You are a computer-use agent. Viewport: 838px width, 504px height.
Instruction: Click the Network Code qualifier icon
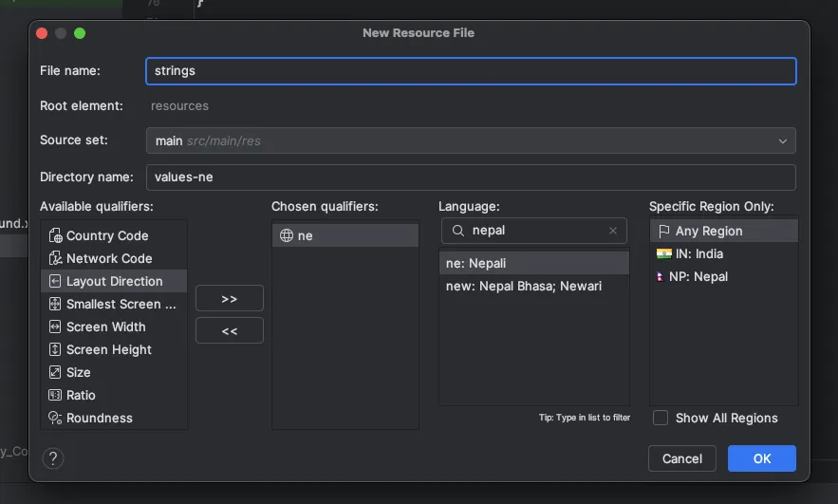[55, 259]
